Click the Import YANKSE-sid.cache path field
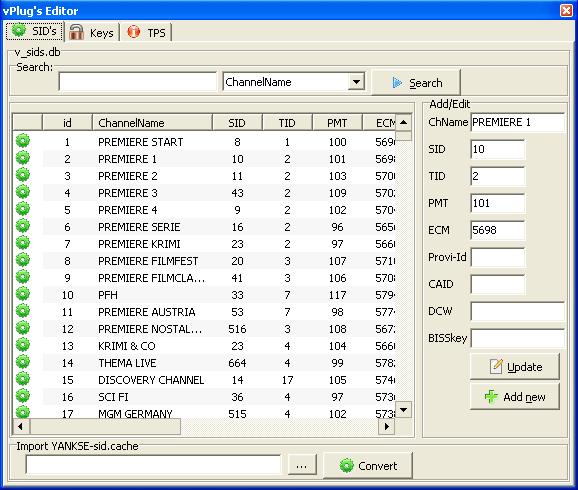Image resolution: width=578 pixels, height=490 pixels. (x=153, y=465)
